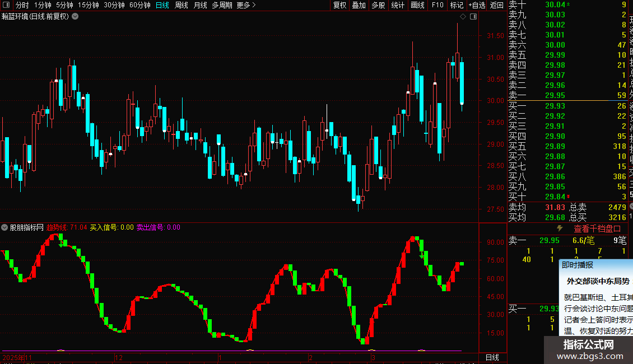Select the 股朋指标网 indicator name
Viewport: 633px width, 364px height.
point(27,227)
